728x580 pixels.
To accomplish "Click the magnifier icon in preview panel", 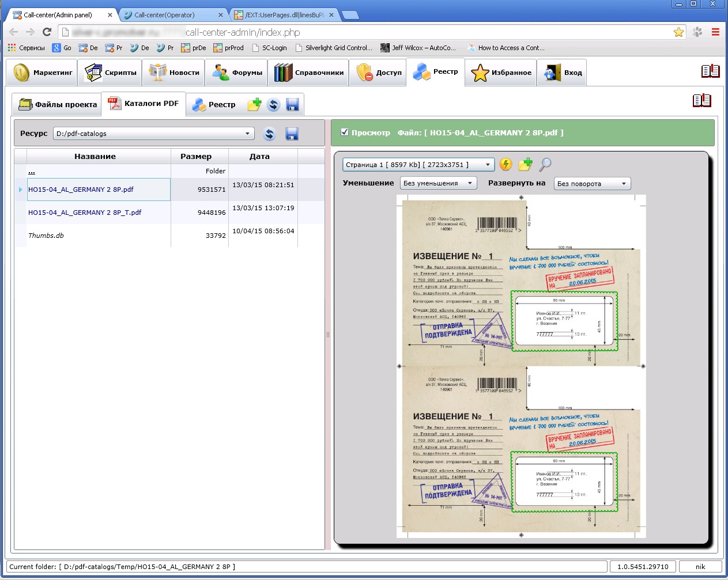I will pyautogui.click(x=545, y=164).
